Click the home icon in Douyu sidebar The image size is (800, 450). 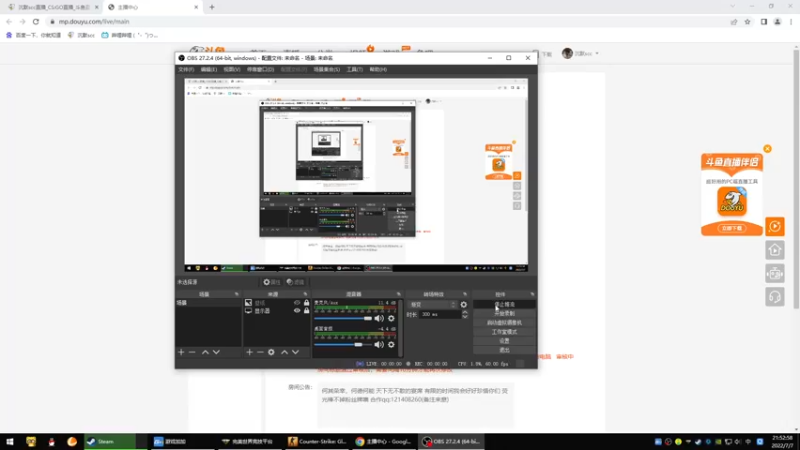pyautogui.click(x=774, y=250)
